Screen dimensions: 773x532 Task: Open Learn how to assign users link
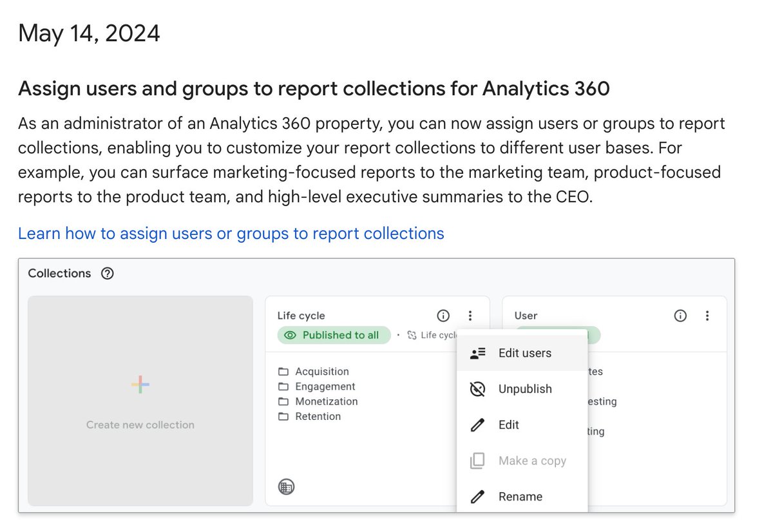point(231,233)
